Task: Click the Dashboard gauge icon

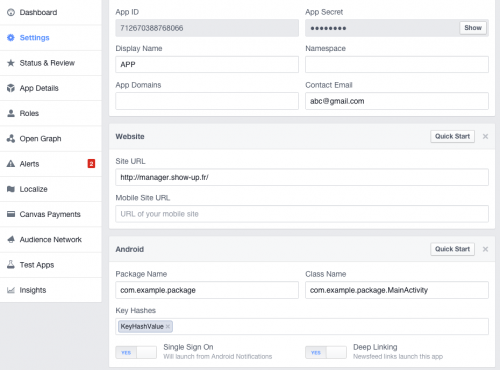Action: [11, 12]
